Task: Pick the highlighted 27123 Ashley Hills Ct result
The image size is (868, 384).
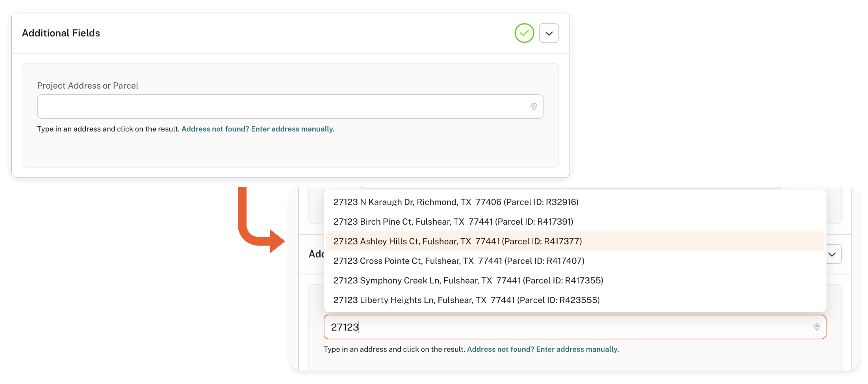Action: click(x=457, y=241)
